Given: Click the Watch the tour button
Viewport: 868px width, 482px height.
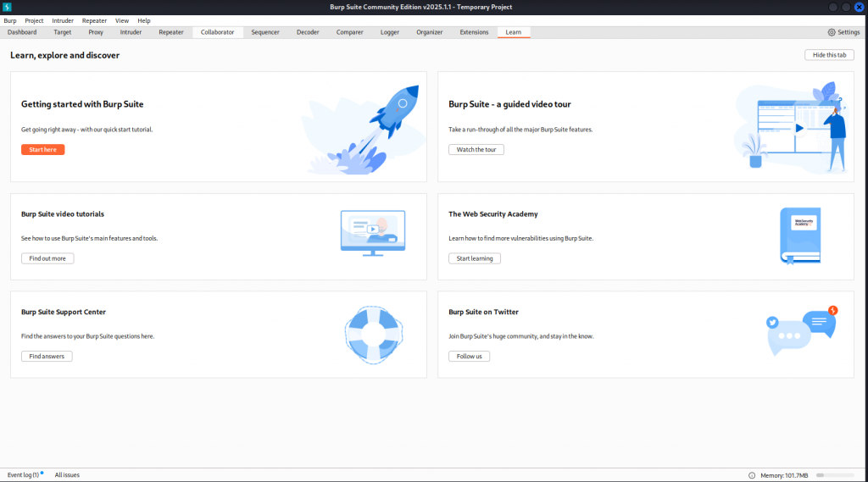Looking at the screenshot, I should click(476, 150).
